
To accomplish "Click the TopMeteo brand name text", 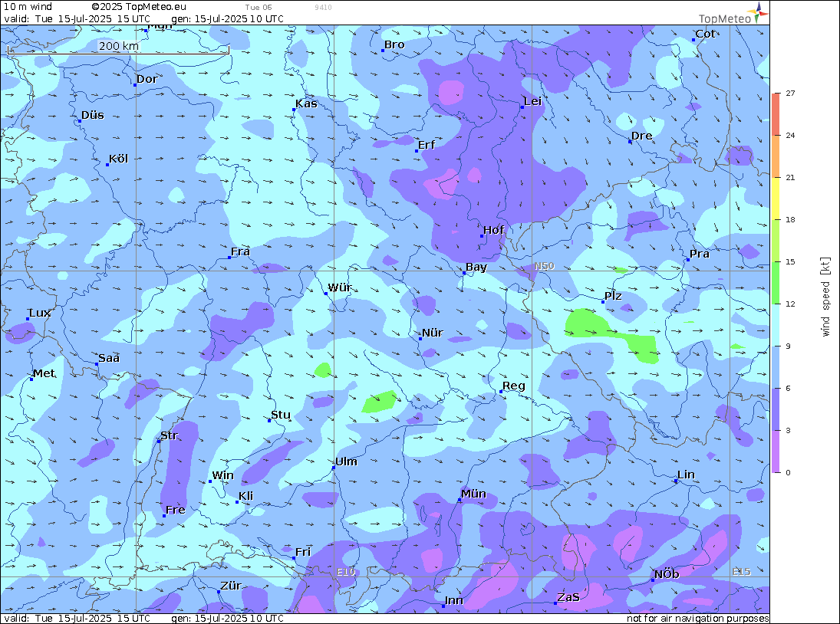I will [x=725, y=18].
